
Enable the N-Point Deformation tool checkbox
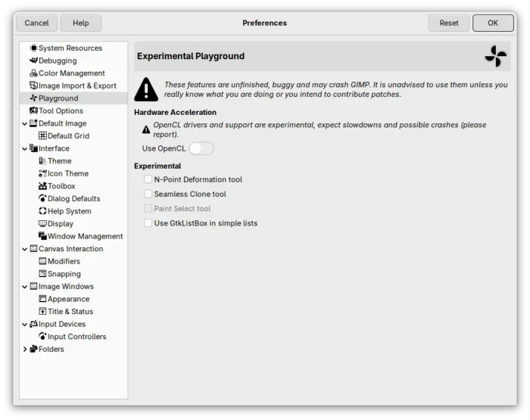coord(148,180)
